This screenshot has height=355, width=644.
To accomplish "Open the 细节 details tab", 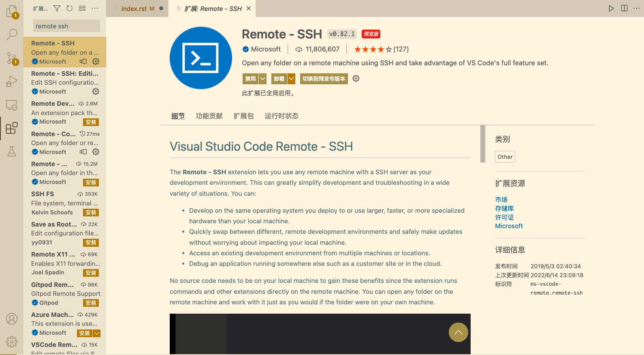I will point(178,116).
